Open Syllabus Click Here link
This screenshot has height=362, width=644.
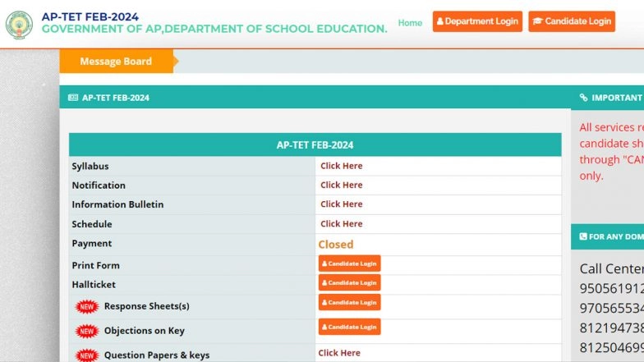pos(342,166)
